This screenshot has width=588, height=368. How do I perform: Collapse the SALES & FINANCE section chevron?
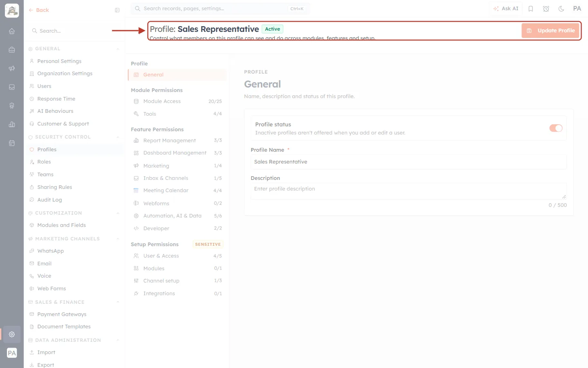click(x=118, y=303)
